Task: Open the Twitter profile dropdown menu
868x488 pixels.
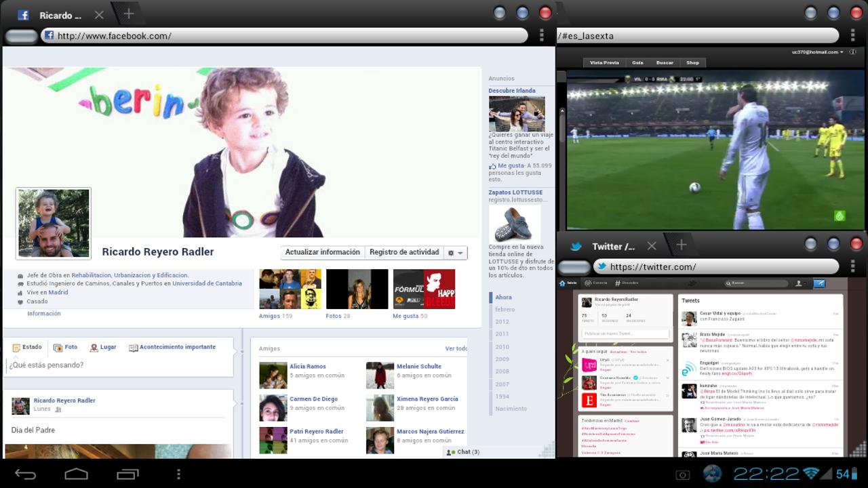Action: tap(801, 283)
